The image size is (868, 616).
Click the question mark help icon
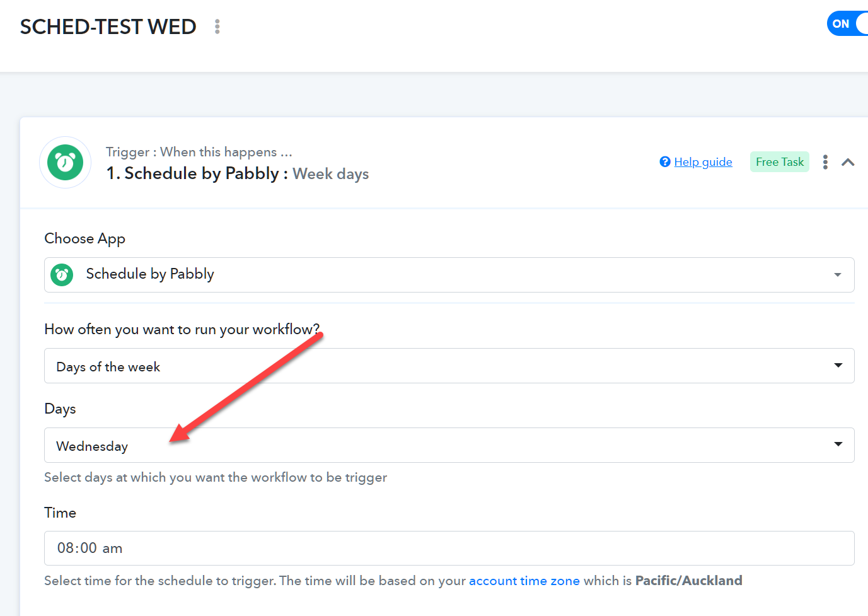coord(665,162)
